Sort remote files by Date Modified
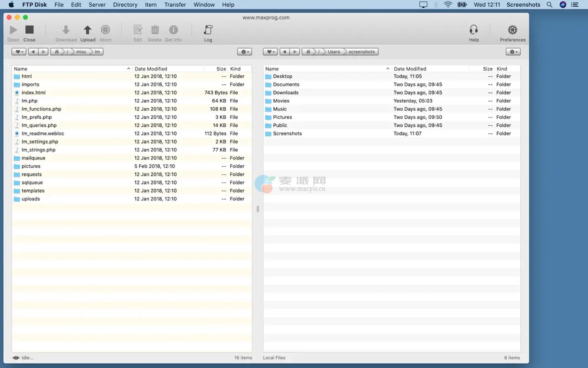 151,69
